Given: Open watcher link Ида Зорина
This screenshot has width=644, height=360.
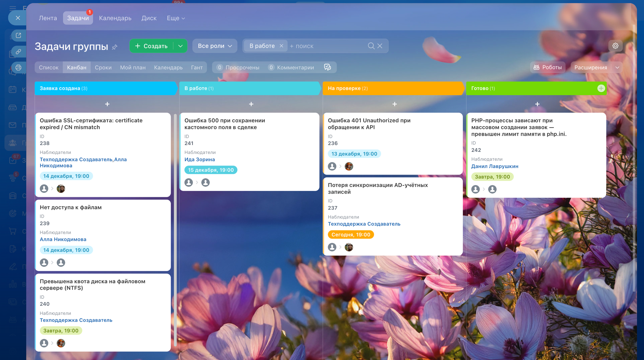Looking at the screenshot, I should click(199, 159).
